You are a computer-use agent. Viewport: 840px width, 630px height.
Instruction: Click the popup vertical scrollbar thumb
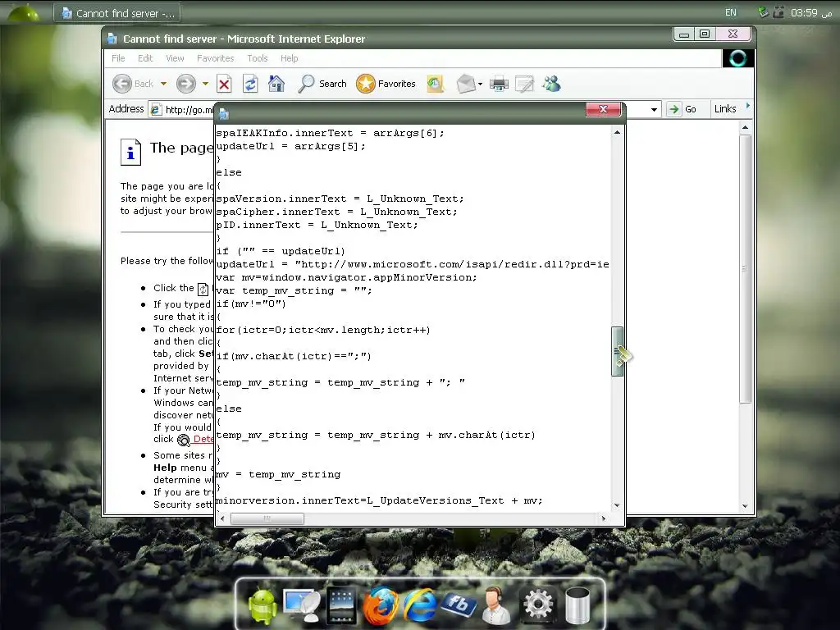tap(617, 351)
